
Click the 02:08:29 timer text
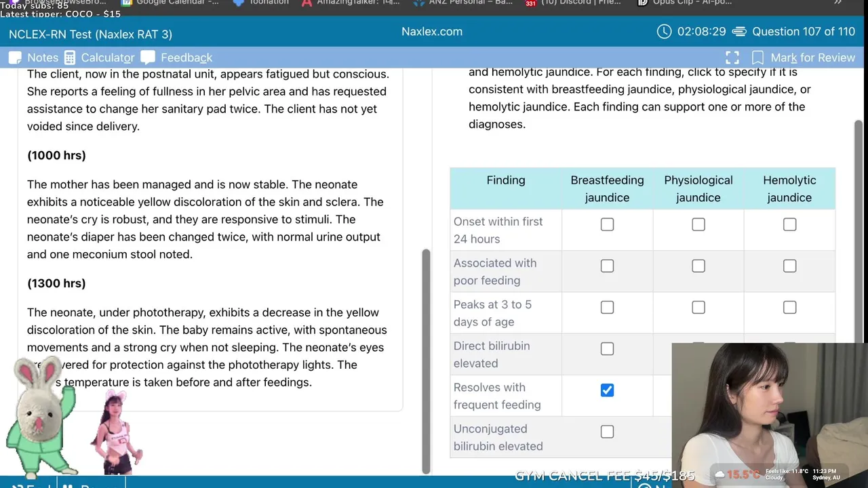pyautogui.click(x=701, y=32)
